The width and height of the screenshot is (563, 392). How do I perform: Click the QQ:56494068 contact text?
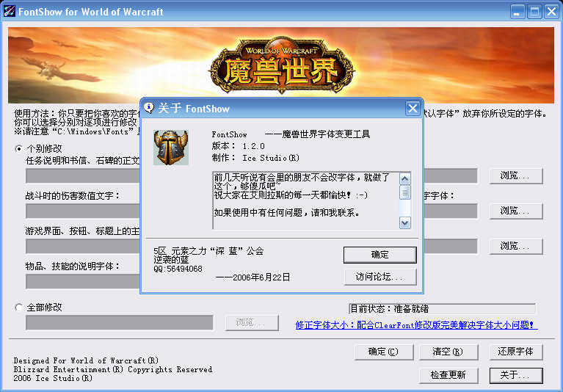(178, 269)
